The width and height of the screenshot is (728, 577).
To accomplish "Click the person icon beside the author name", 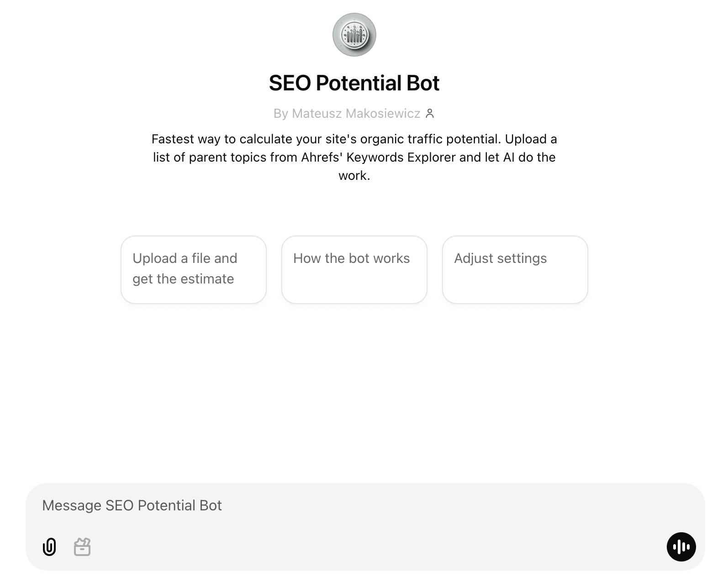I will (430, 113).
